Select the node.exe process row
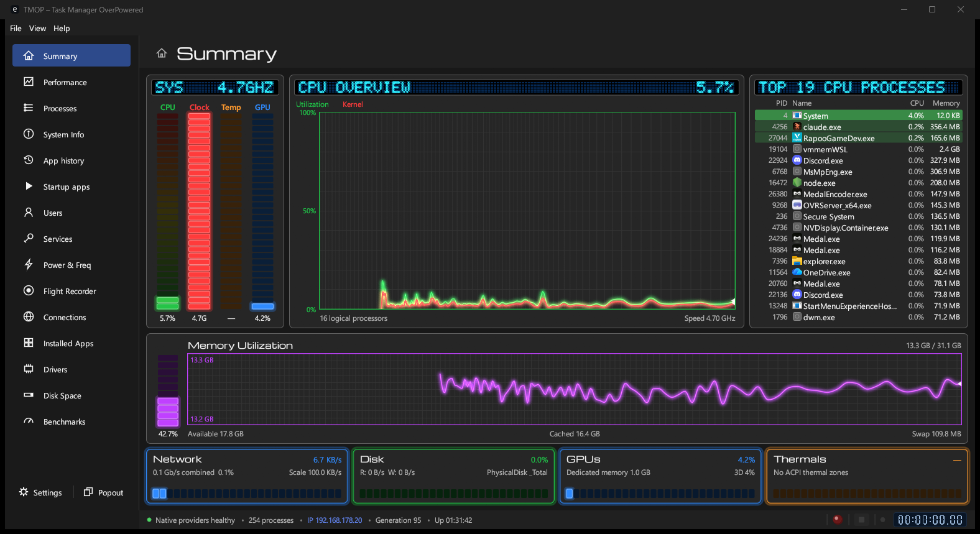Viewport: 980px width, 534px height. (859, 183)
